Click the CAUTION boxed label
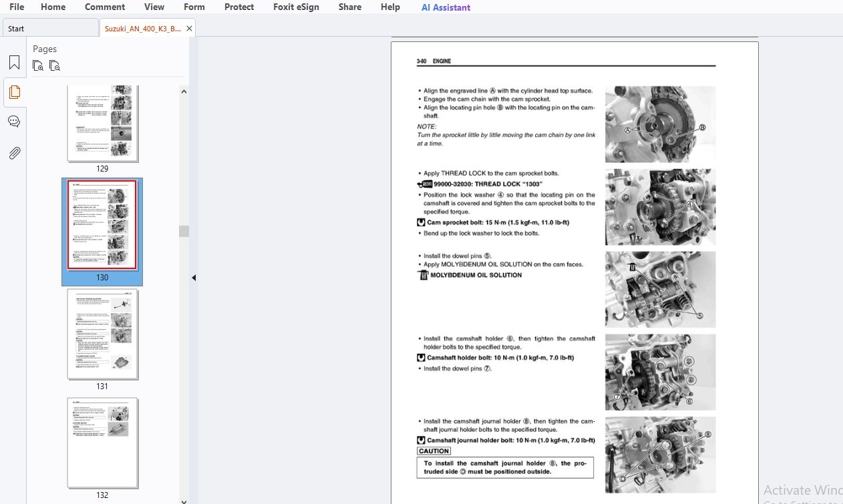Image resolution: width=843 pixels, height=504 pixels. [x=434, y=451]
